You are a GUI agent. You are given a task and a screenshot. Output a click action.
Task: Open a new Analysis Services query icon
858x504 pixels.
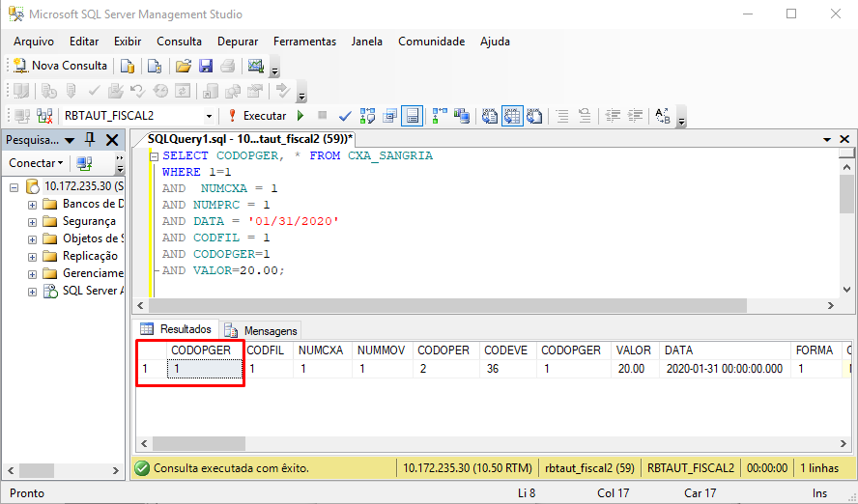pos(155,67)
